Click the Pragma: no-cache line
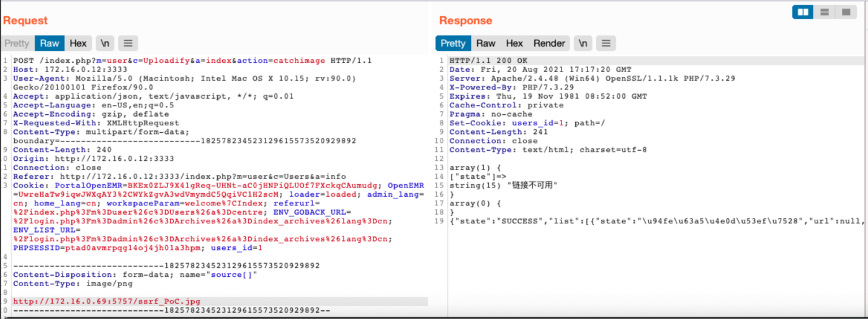The image size is (868, 319). (491, 114)
